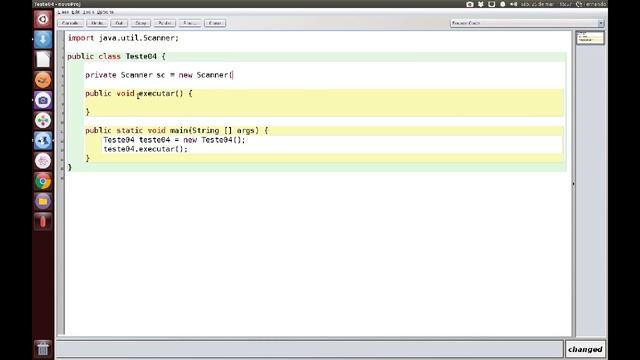The height and width of the screenshot is (360, 640).
Task: Click the Paste toolbar button
Action: [x=164, y=23]
